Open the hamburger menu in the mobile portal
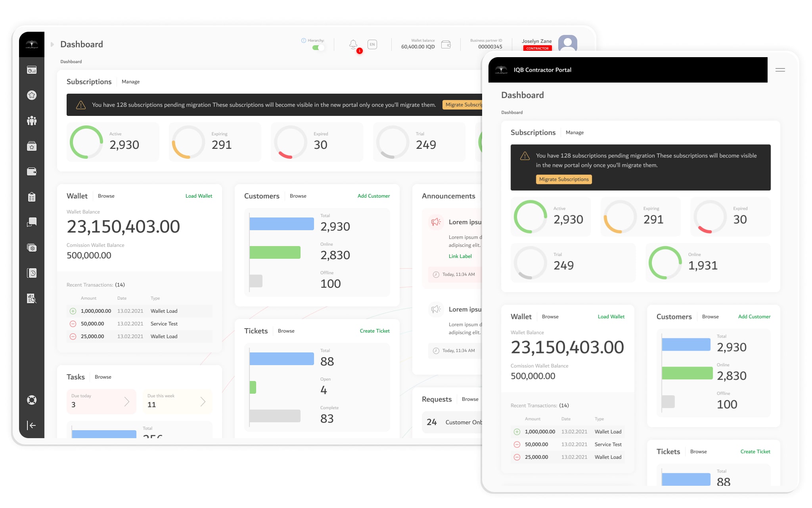812x508 pixels. coord(780,70)
